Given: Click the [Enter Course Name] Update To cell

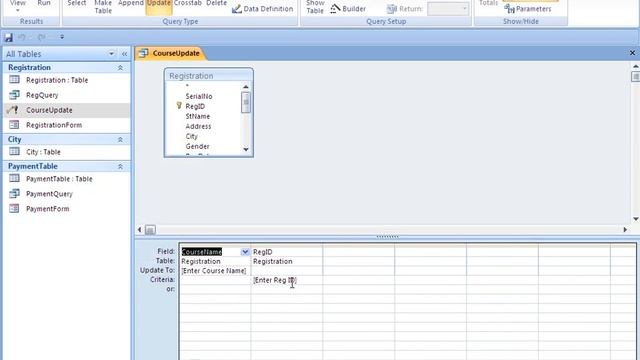Looking at the screenshot, I should tap(215, 271).
